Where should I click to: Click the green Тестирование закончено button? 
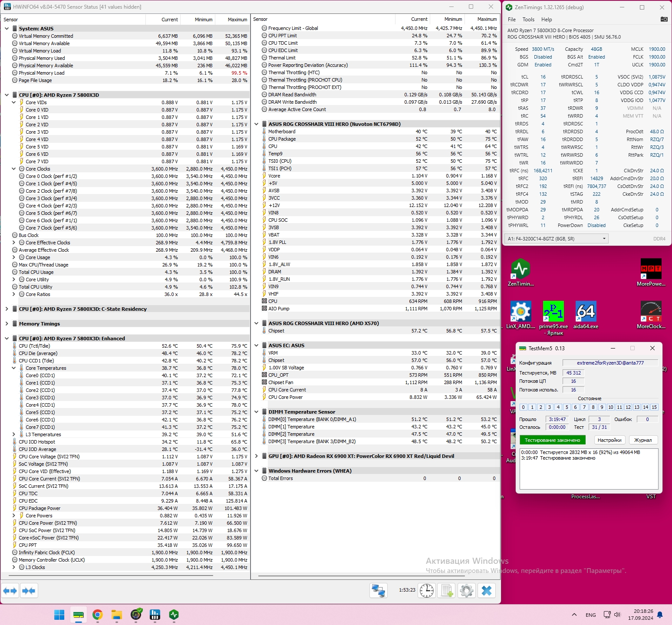tap(552, 440)
